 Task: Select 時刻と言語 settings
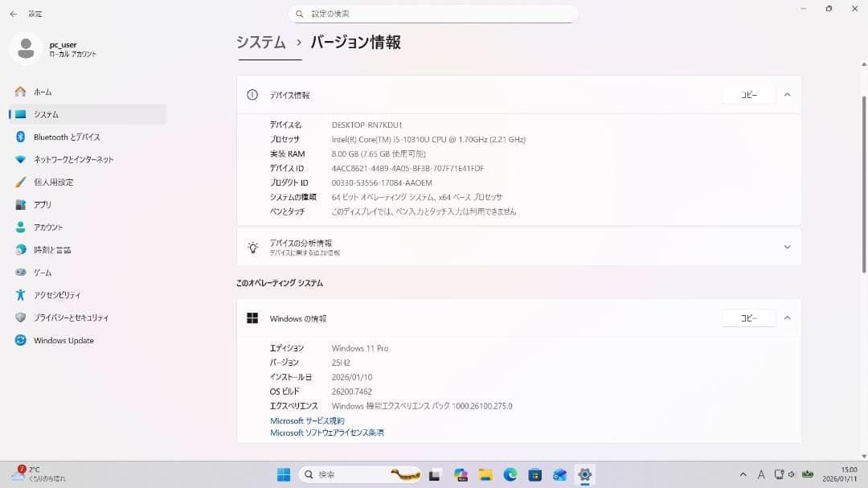(x=58, y=249)
